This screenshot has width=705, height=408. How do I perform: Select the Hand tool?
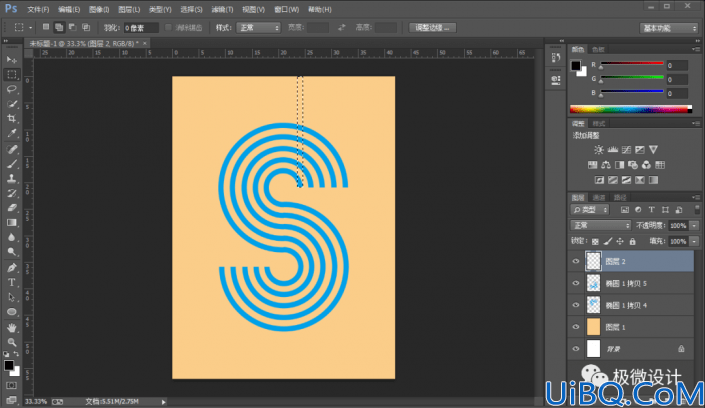(12, 327)
